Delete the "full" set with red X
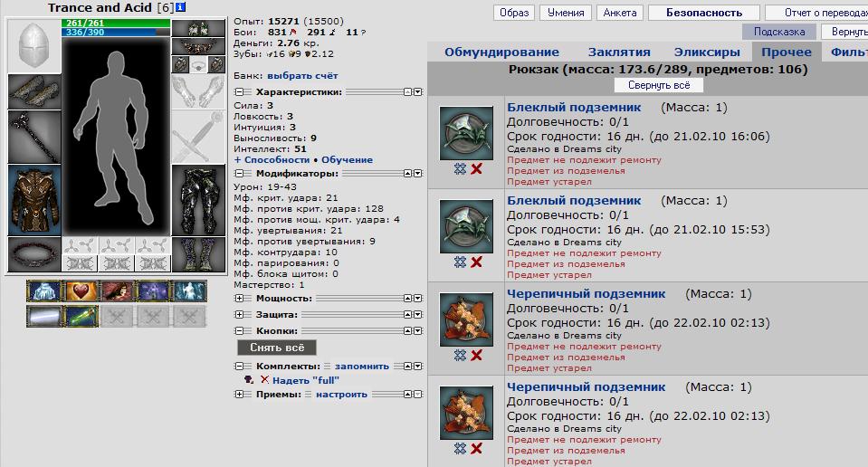868x467 pixels. click(264, 379)
